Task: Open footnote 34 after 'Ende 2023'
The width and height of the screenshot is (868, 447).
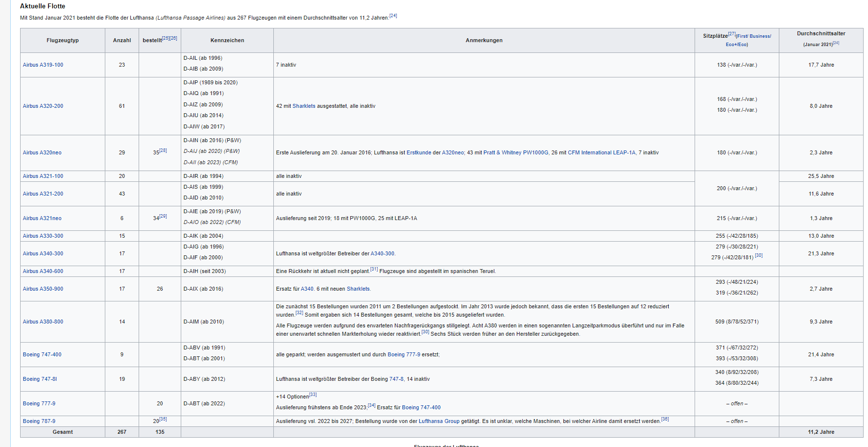Action: 372,405
